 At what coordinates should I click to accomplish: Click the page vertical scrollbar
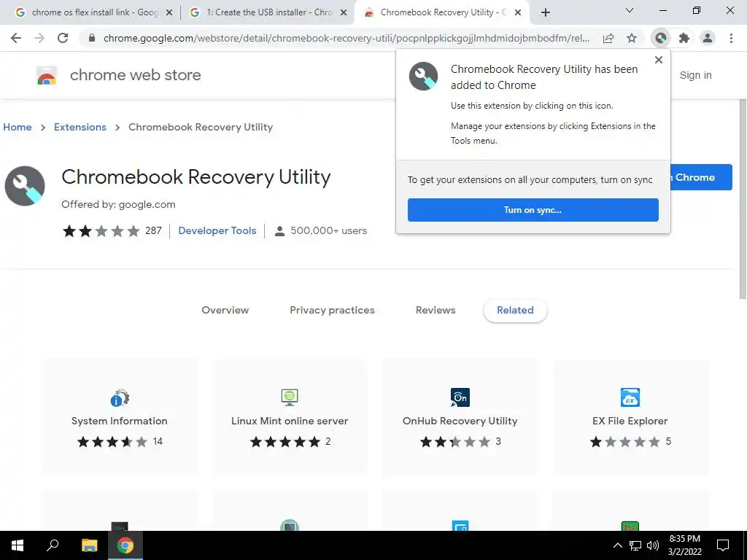click(743, 199)
